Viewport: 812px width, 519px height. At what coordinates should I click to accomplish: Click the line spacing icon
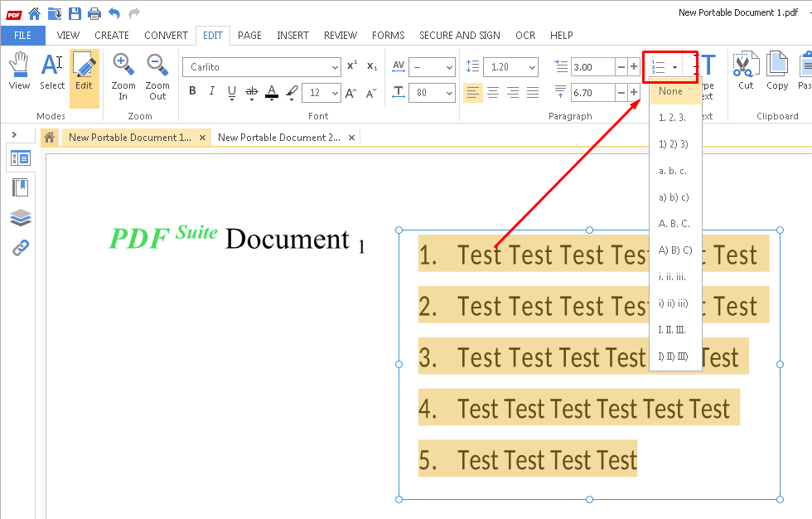[x=472, y=66]
